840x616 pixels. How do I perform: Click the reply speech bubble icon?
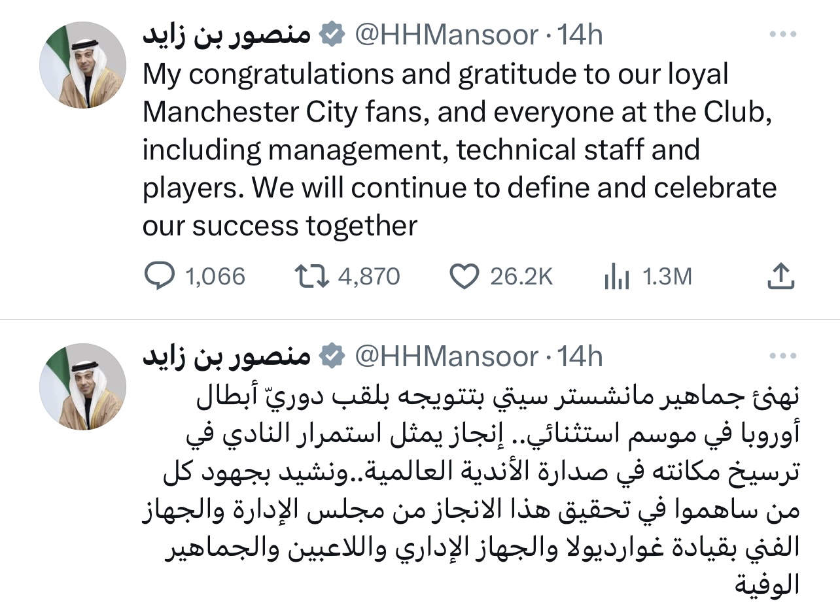159,277
